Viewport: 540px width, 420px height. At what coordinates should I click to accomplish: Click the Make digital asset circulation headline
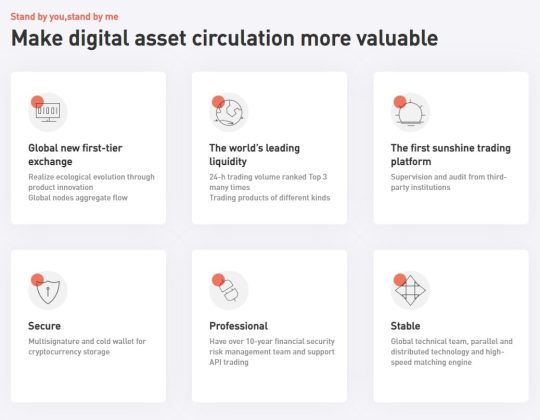point(225,38)
